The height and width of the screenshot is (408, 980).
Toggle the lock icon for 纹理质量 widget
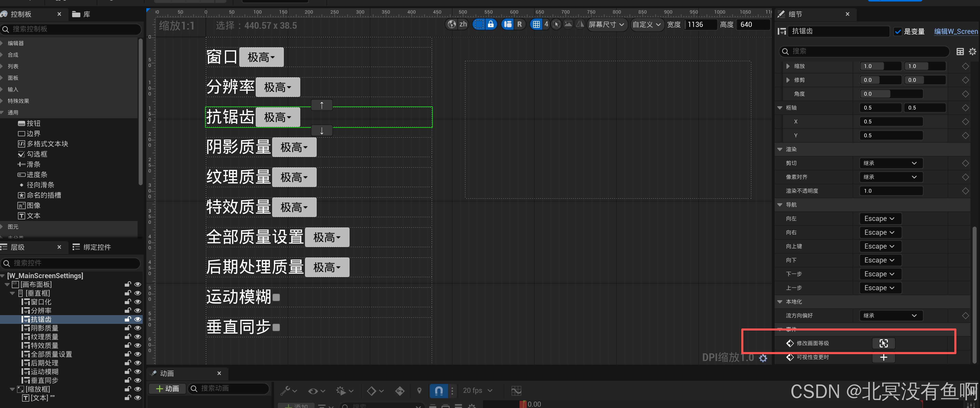click(x=128, y=337)
